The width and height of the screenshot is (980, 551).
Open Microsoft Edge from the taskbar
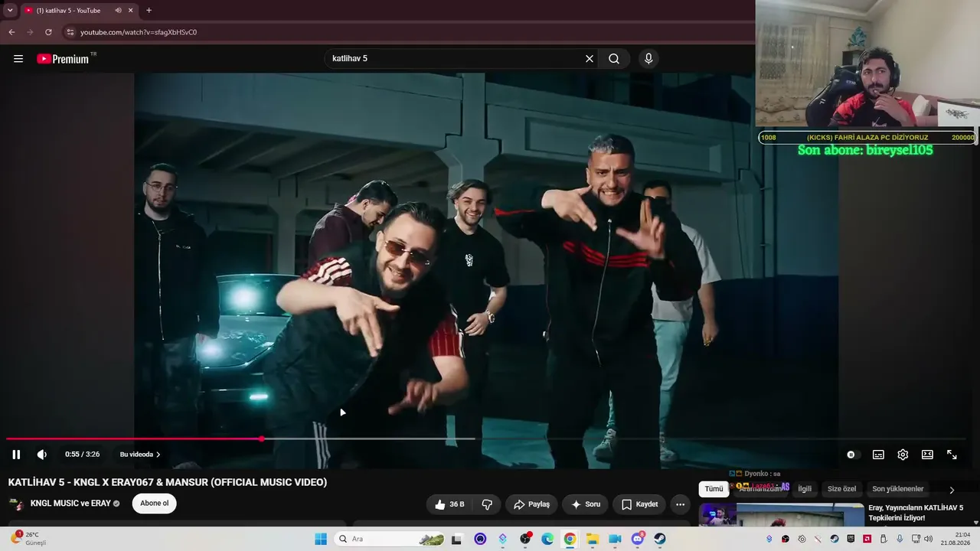pos(547,539)
